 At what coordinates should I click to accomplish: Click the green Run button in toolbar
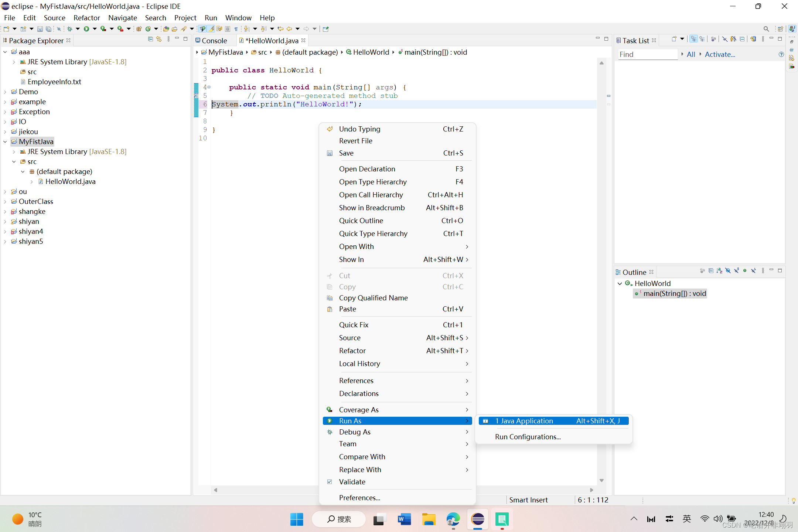click(86, 29)
